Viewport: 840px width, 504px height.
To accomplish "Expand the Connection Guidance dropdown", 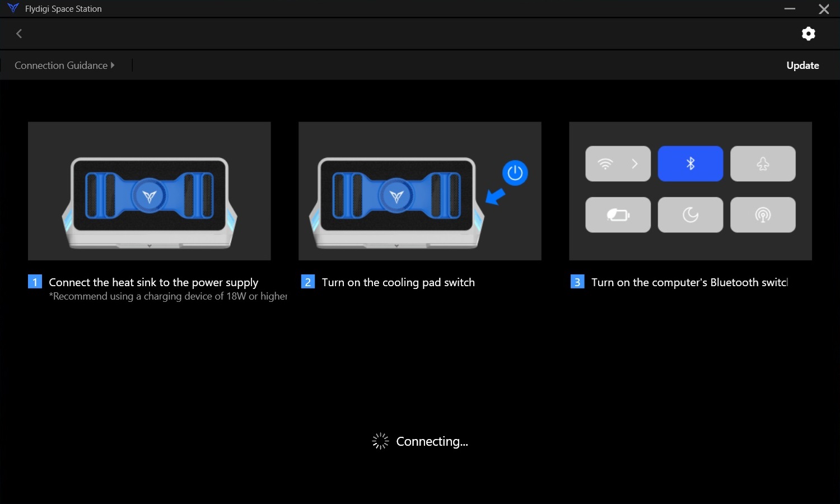I will pos(64,66).
